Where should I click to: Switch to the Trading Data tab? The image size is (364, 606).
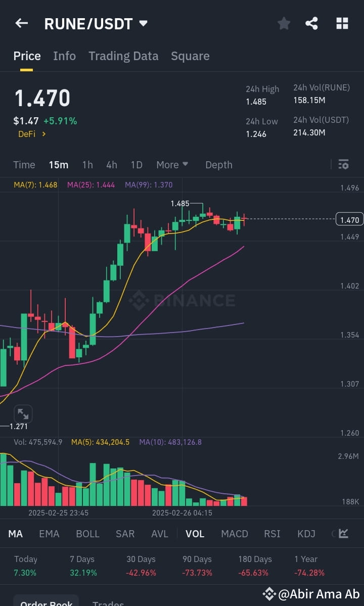[x=123, y=56]
